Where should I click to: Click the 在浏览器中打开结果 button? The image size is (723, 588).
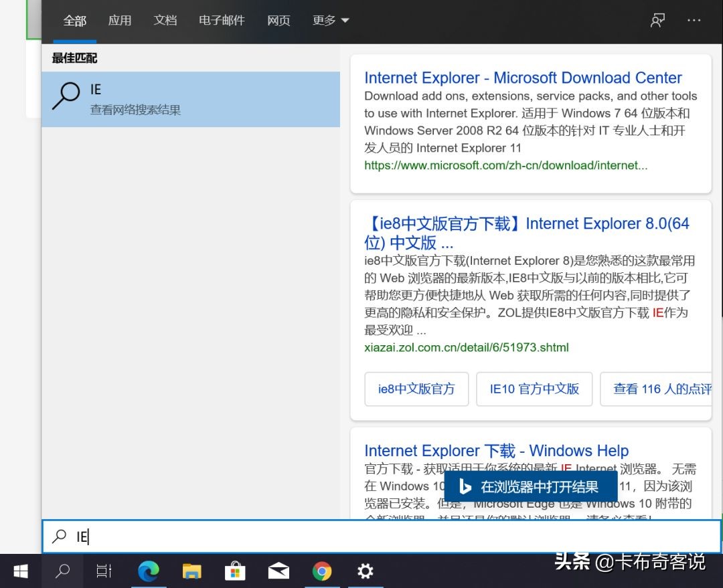pos(531,487)
